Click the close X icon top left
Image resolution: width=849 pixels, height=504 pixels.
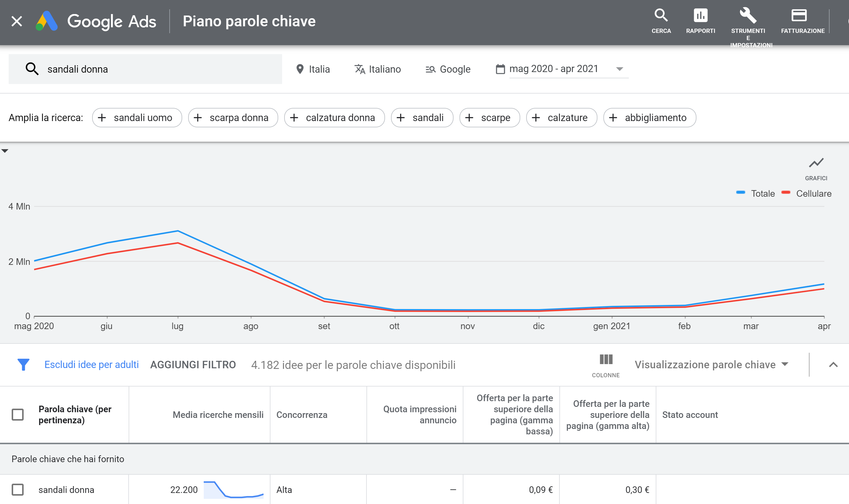click(x=17, y=22)
